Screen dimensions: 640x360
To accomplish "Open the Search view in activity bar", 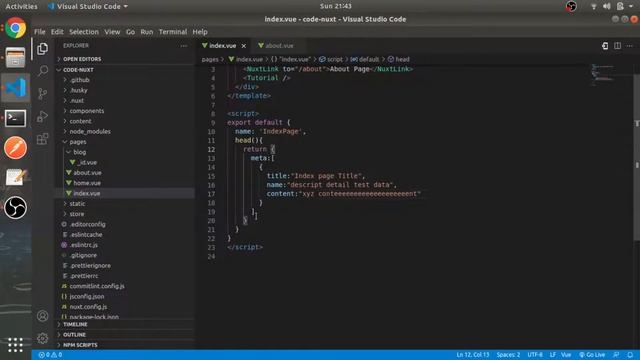I will (x=42, y=71).
